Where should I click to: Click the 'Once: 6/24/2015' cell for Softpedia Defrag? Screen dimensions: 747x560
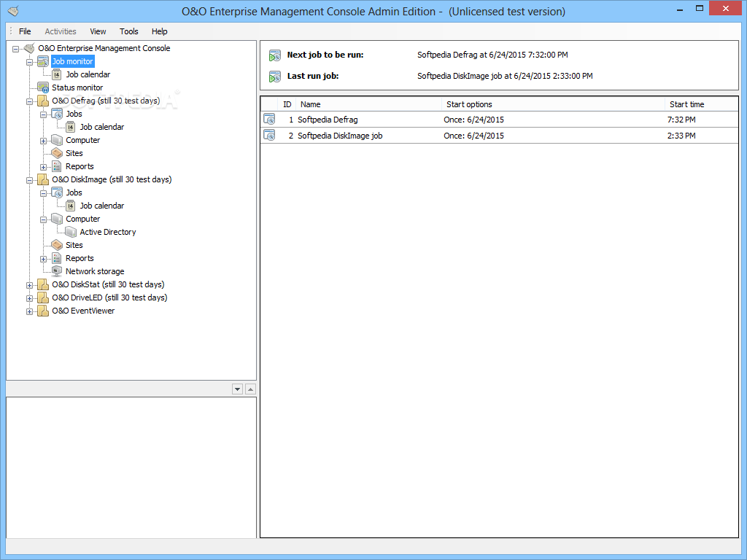tap(473, 120)
